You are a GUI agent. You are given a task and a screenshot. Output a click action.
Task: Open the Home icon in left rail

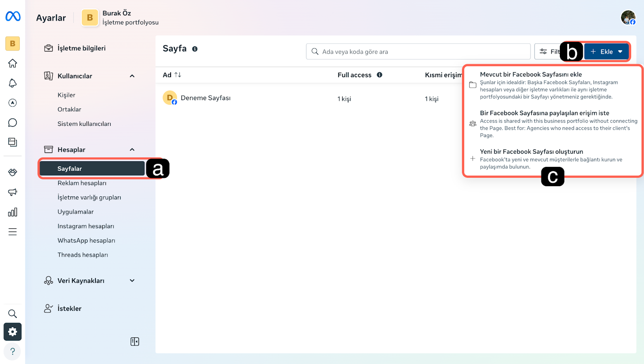point(12,64)
